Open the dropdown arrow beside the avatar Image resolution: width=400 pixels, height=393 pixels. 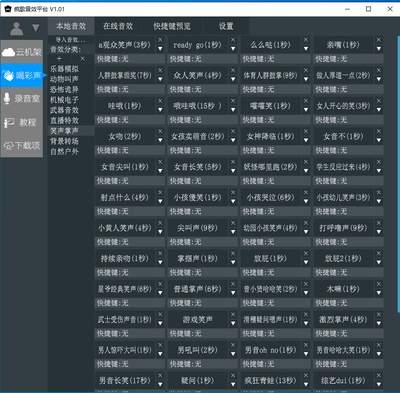point(36,28)
